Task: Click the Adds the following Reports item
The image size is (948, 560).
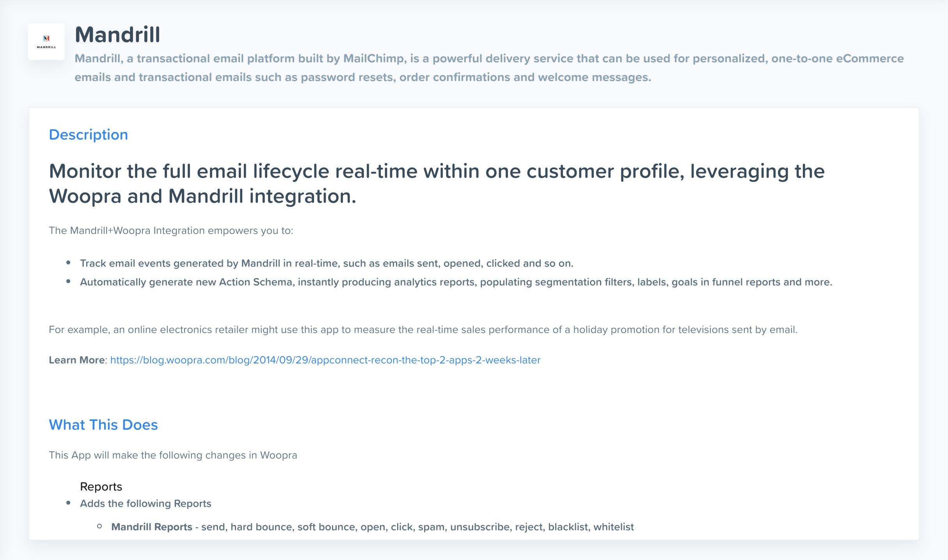Action: tap(146, 503)
